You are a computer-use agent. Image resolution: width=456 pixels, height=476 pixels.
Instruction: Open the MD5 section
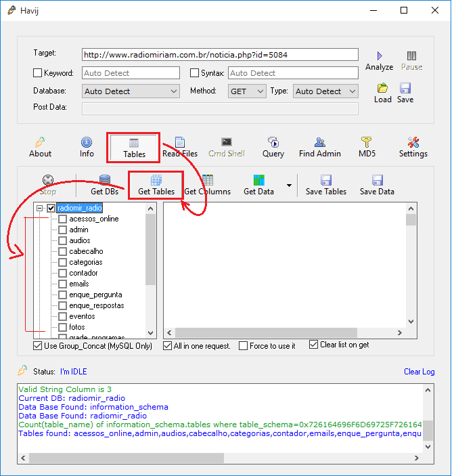367,148
